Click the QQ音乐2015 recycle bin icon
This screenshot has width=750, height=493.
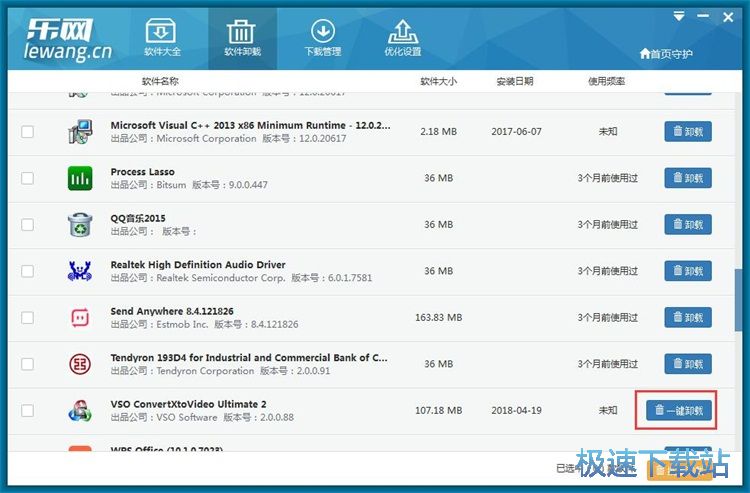[x=79, y=225]
